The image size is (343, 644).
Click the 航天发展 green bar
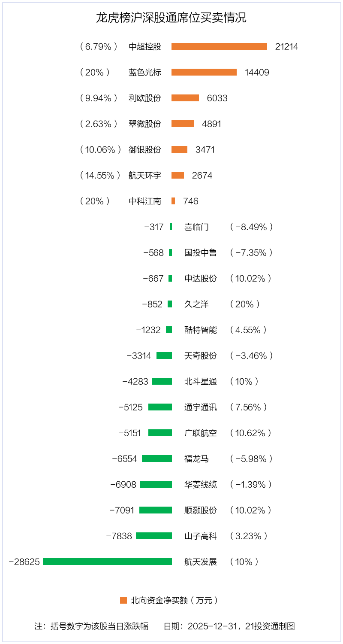(x=107, y=562)
